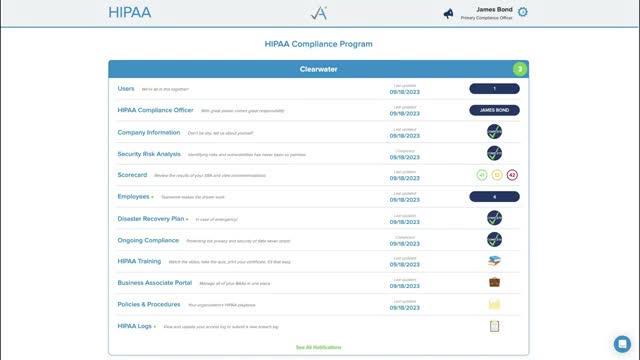This screenshot has width=640, height=360.
Task: Click the Policies & Procedures yellow icon
Action: [x=494, y=304]
